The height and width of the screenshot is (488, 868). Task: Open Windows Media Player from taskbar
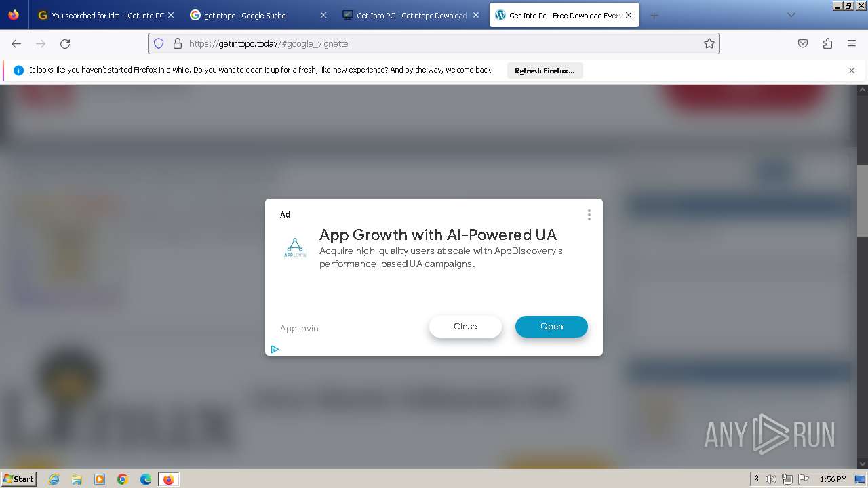tap(100, 479)
